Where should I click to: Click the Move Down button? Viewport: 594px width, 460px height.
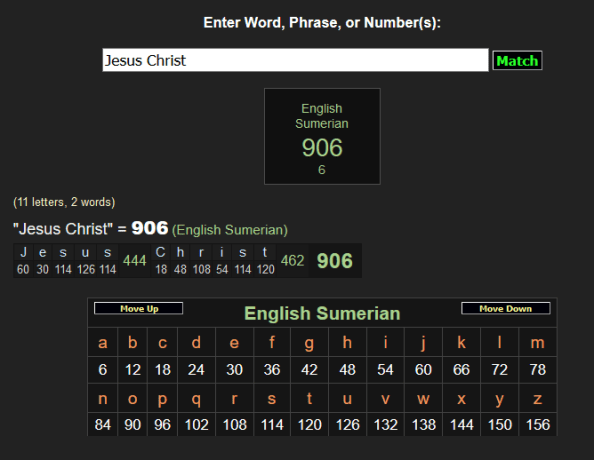coord(506,308)
